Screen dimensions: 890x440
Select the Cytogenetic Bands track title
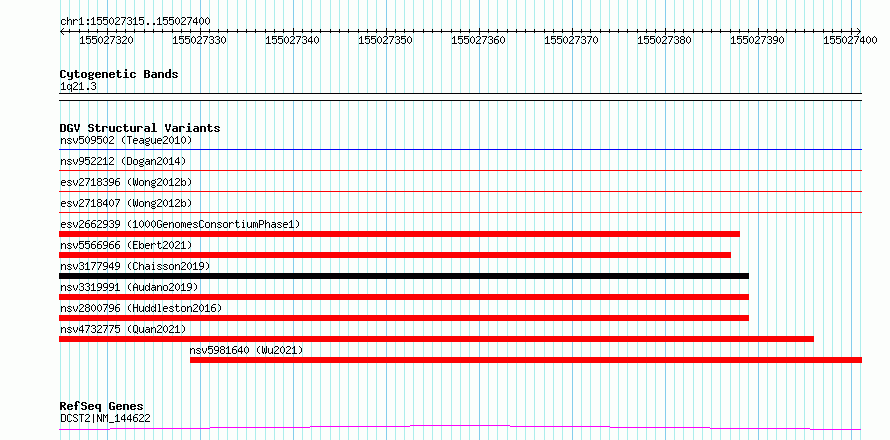pos(119,74)
